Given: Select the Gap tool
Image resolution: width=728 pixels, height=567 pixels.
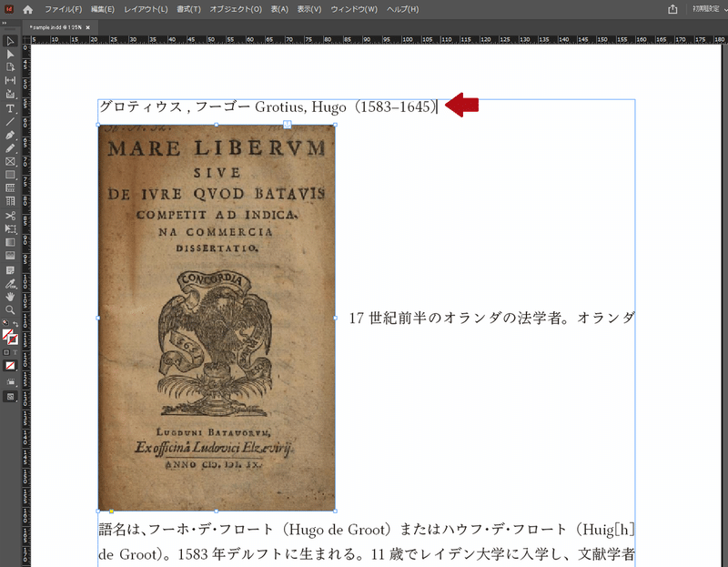Looking at the screenshot, I should click(x=10, y=80).
